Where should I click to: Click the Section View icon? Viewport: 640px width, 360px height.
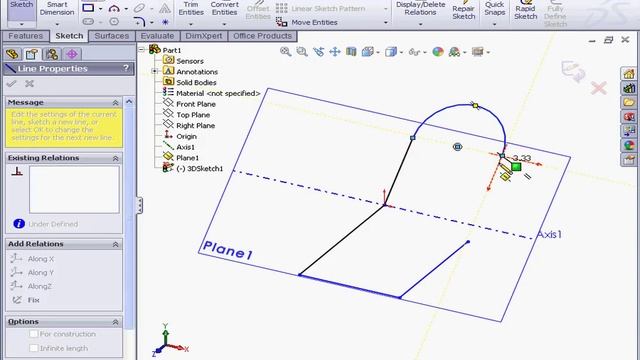click(x=351, y=51)
